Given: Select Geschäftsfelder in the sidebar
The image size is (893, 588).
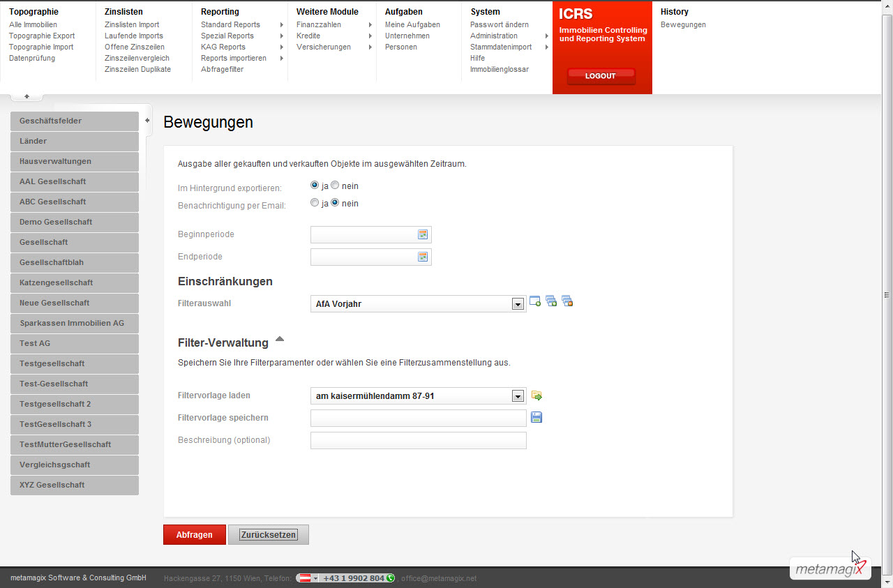Looking at the screenshot, I should pos(75,121).
